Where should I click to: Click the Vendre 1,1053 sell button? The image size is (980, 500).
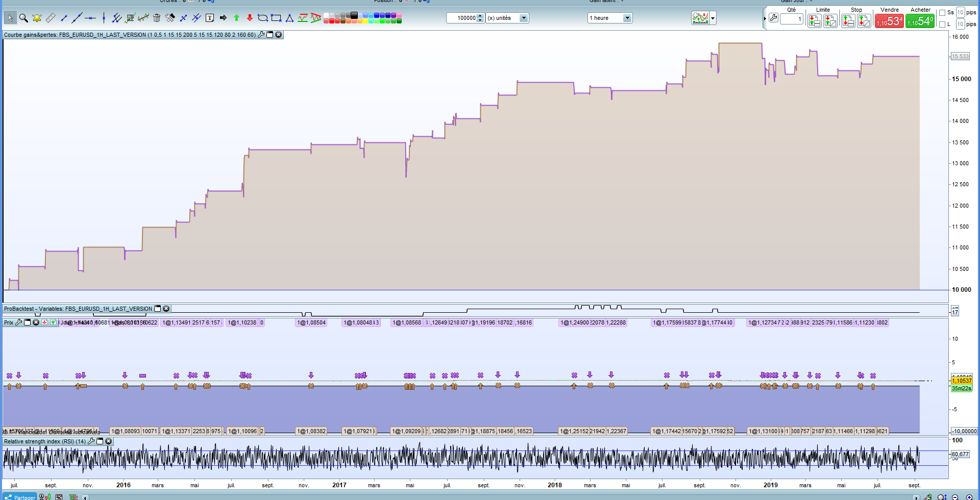pos(889,21)
